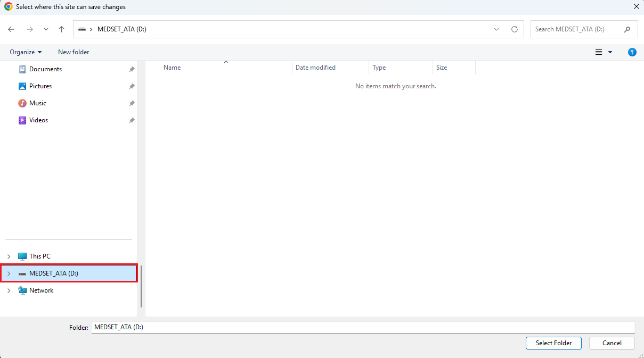Go up one folder level using the up arrow
The image size is (644, 358).
(61, 29)
